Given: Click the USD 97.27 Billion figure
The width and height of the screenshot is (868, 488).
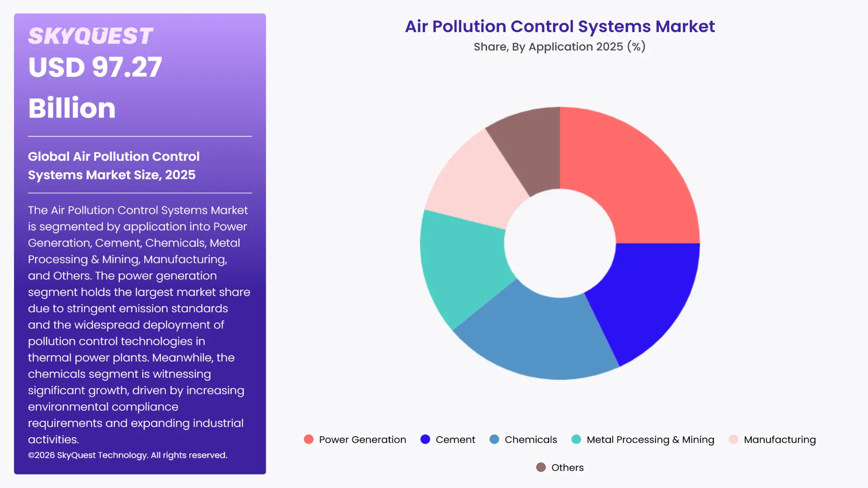Looking at the screenshot, I should pos(95,88).
